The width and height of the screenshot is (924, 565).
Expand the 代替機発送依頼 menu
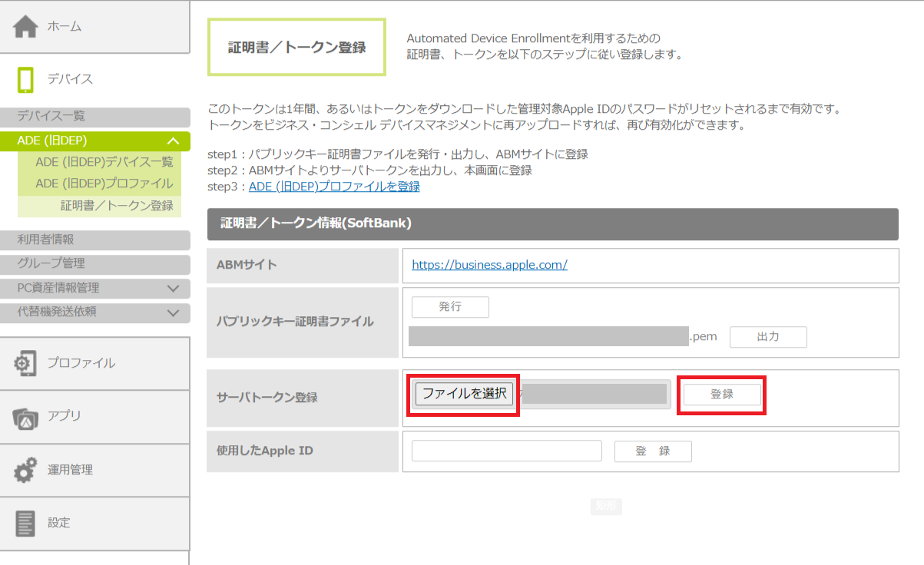[x=173, y=312]
